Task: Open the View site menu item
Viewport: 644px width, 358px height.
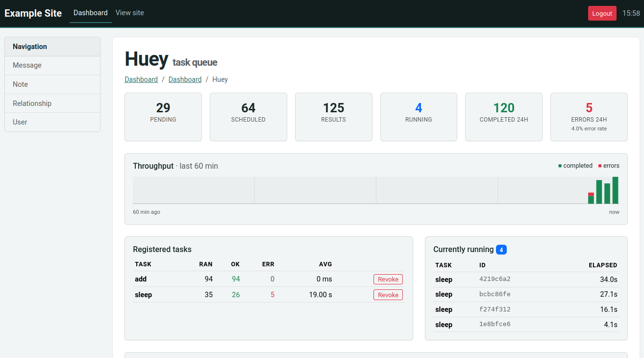Action: pos(130,13)
